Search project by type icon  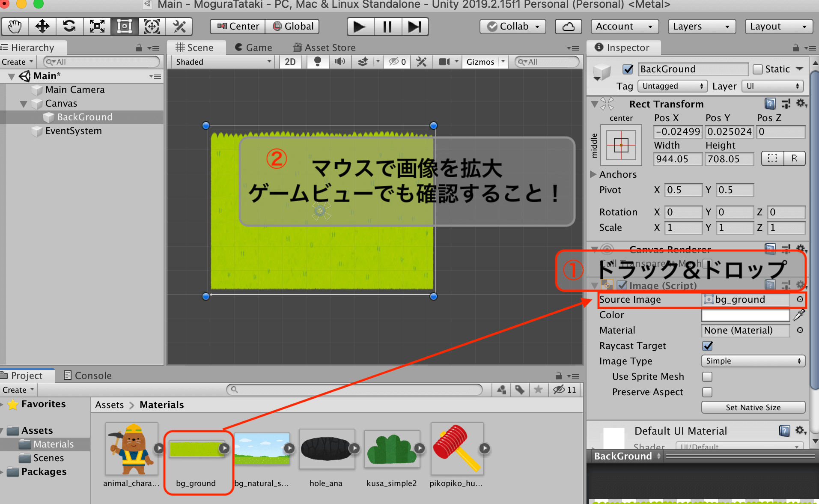click(501, 389)
